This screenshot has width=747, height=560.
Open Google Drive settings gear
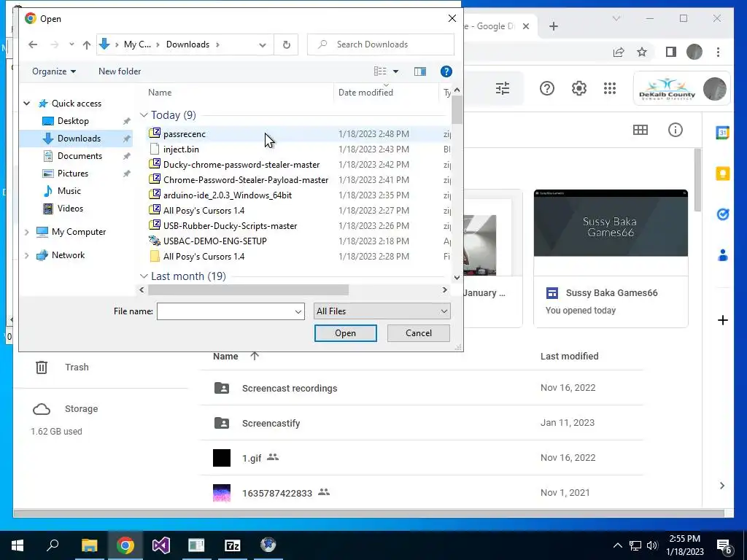tap(578, 88)
